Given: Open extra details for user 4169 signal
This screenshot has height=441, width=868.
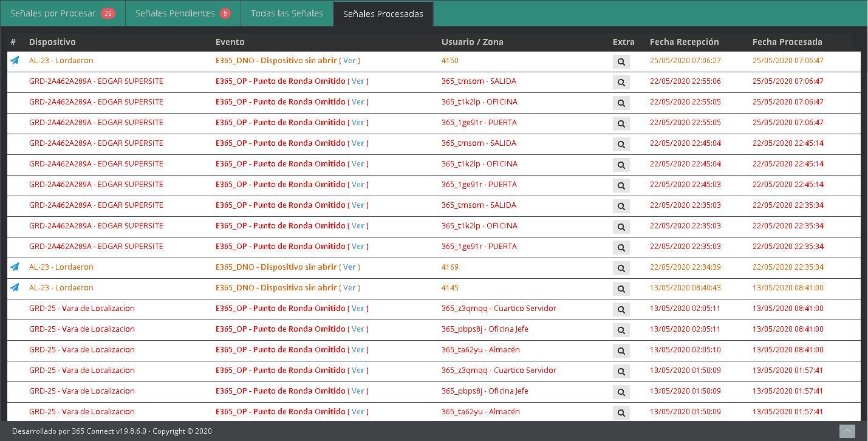Looking at the screenshot, I should (x=621, y=268).
